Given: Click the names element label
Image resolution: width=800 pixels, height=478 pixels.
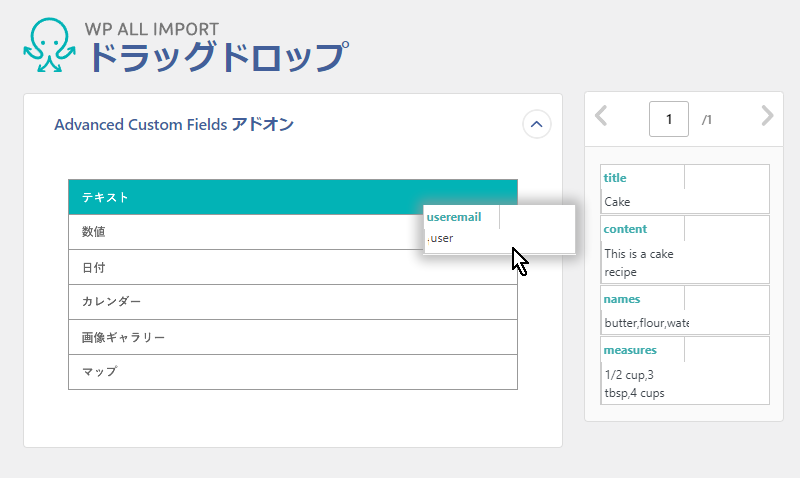Looking at the screenshot, I should pos(621,299).
